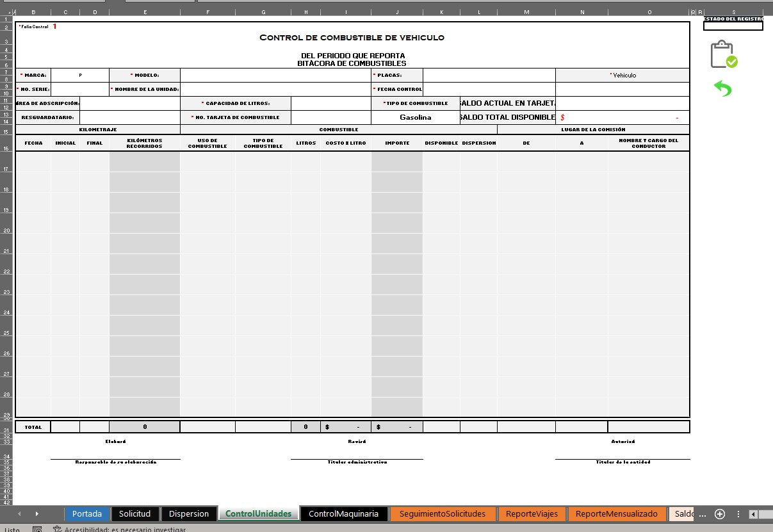
Task: Open the ControlMaquinaria sheet tab
Action: [x=344, y=513]
